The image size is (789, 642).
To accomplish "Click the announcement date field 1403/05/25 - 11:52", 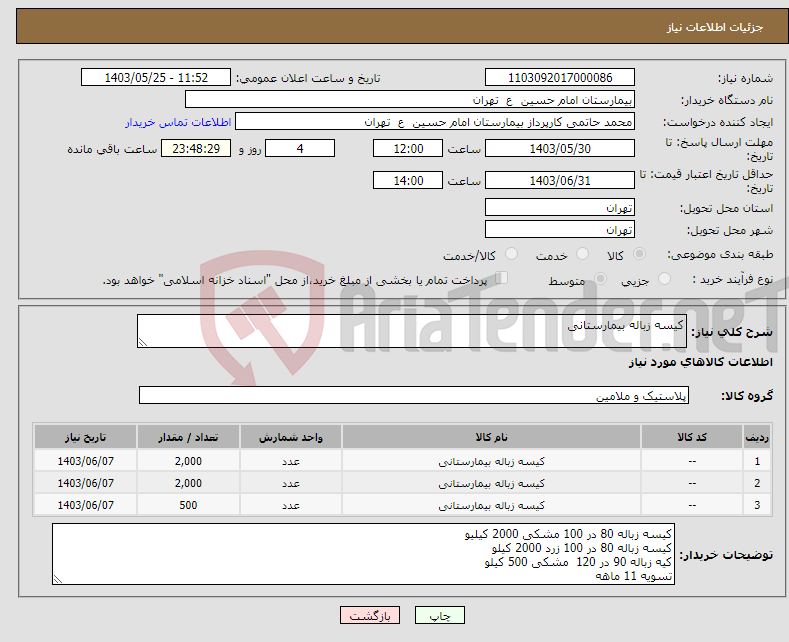I will point(155,77).
